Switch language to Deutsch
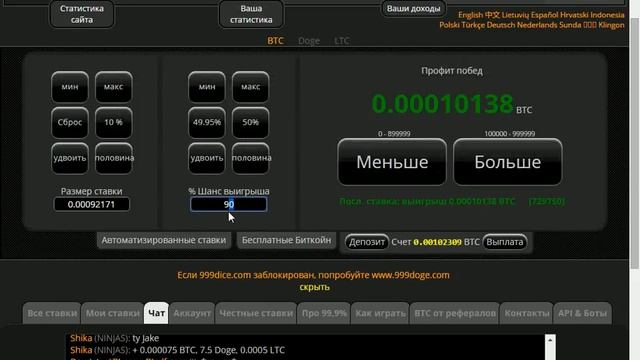 click(501, 25)
